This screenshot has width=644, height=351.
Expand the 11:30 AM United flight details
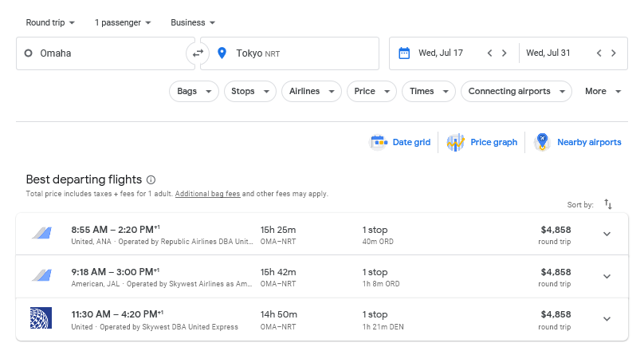pyautogui.click(x=607, y=318)
